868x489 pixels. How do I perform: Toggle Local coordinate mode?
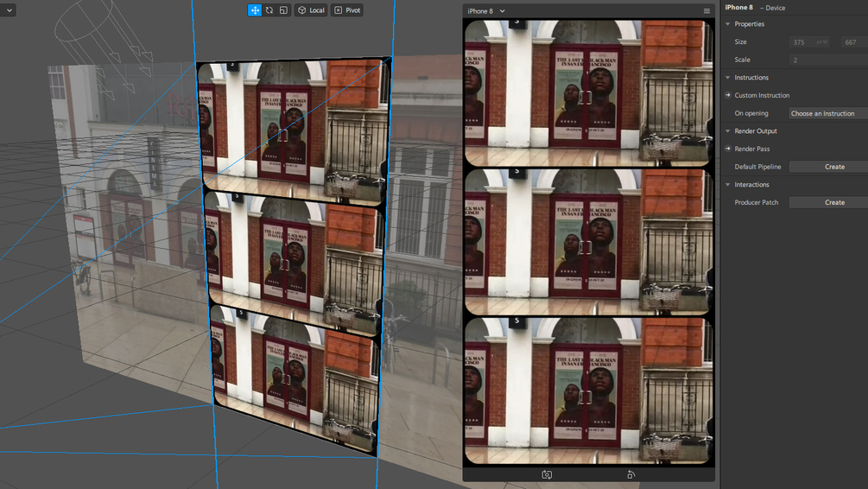click(x=311, y=10)
